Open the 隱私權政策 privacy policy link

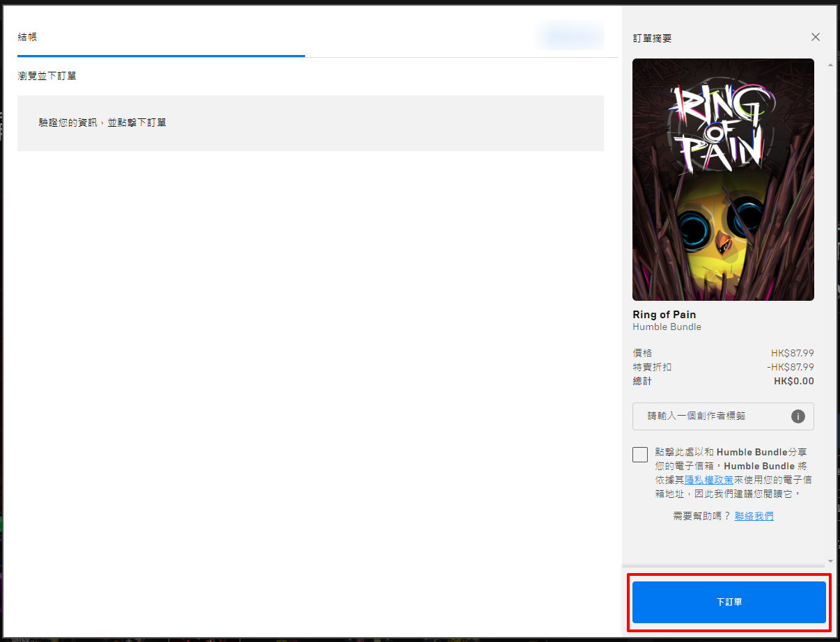pos(709,480)
